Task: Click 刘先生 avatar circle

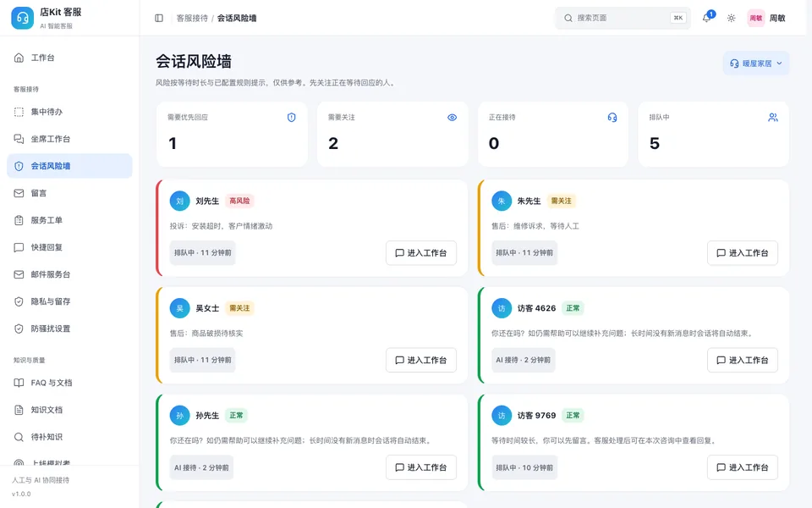Action: (179, 202)
